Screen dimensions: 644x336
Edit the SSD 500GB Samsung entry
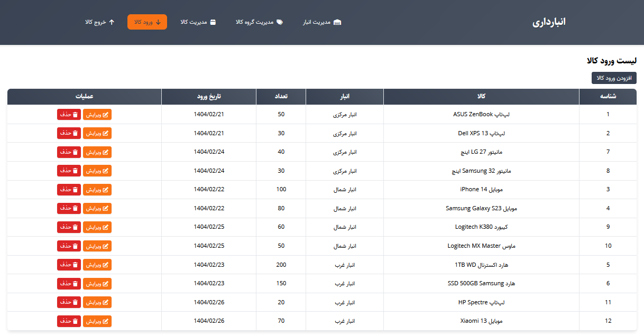[x=97, y=284]
